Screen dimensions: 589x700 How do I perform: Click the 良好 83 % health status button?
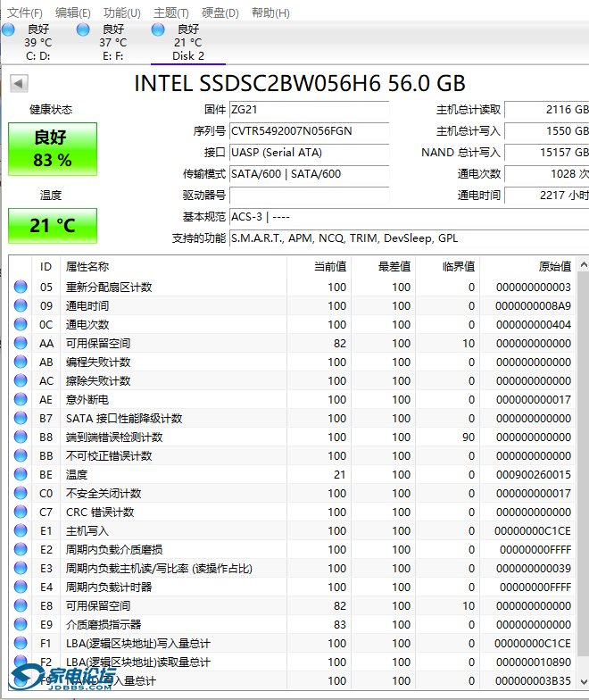click(x=53, y=148)
